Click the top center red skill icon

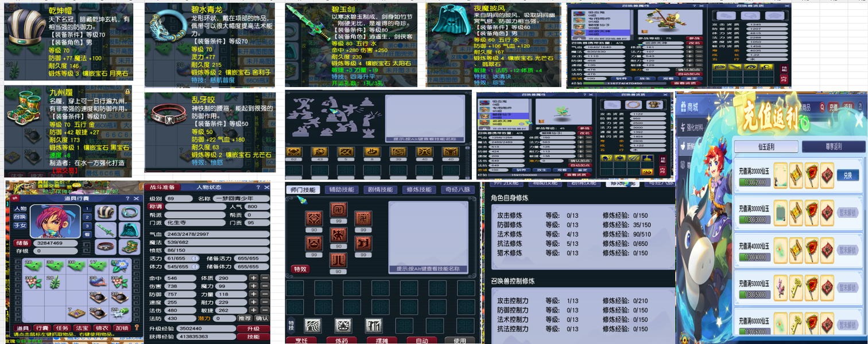click(338, 211)
